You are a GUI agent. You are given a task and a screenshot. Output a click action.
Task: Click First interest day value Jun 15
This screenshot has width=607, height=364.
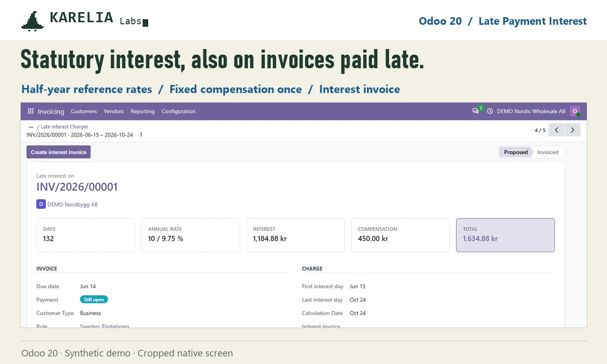pos(357,287)
